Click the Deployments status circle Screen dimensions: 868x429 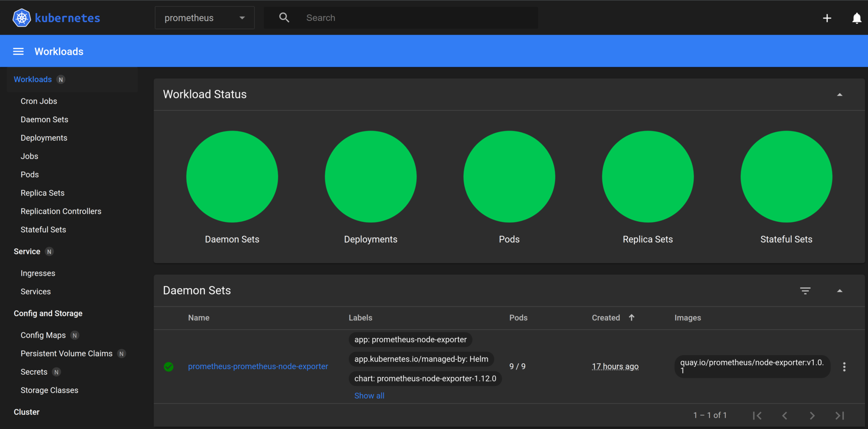click(371, 176)
